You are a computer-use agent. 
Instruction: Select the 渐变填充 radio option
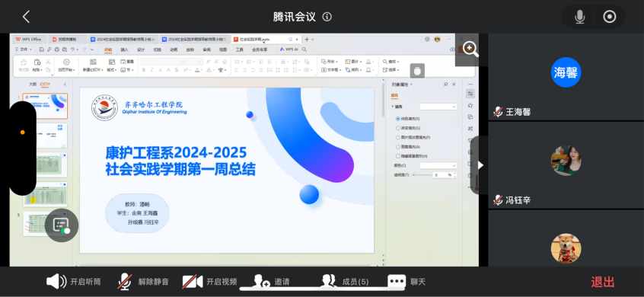[x=398, y=128]
